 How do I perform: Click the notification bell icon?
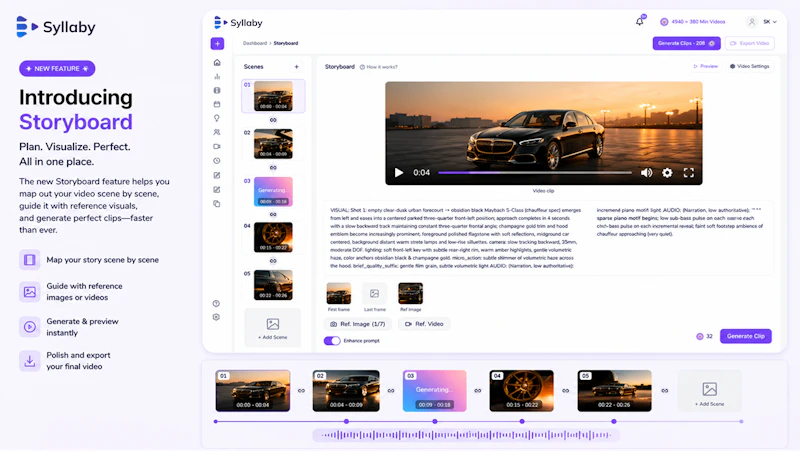point(639,21)
